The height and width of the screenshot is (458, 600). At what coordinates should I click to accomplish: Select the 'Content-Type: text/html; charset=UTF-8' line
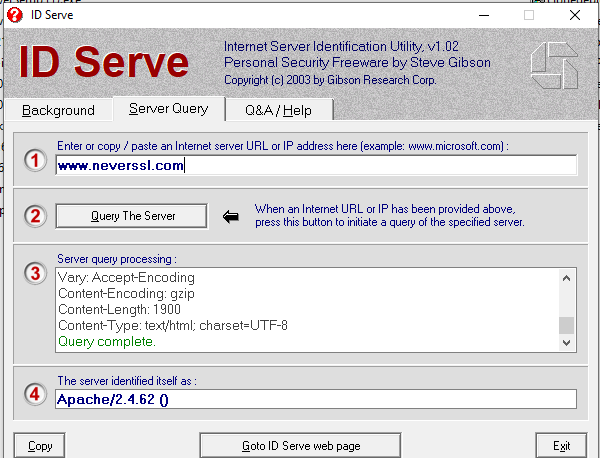coord(173,325)
